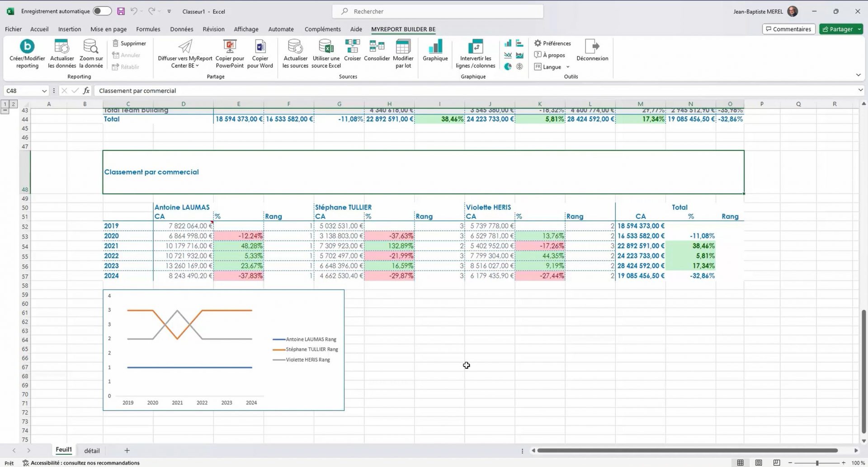This screenshot has width=868, height=467.
Task: Open the Formules ribbon tab
Action: tap(148, 29)
